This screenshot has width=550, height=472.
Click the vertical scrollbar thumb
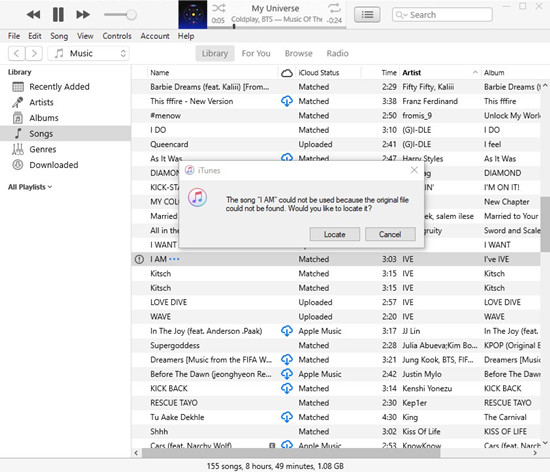pyautogui.click(x=545, y=224)
